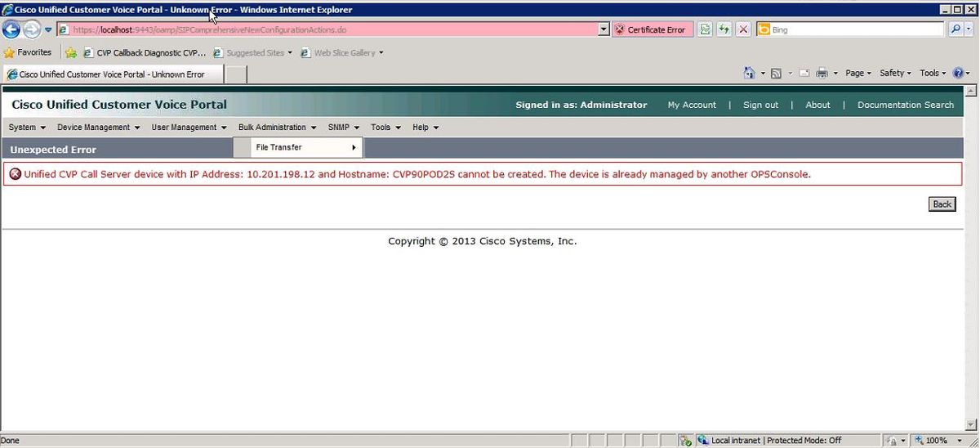The width and height of the screenshot is (980, 448).
Task: Click the Back button under the error
Action: (x=942, y=204)
